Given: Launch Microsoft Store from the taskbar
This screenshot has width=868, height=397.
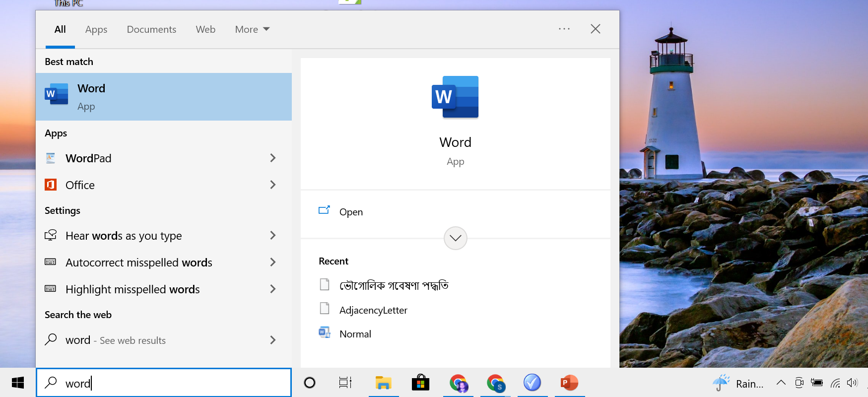Looking at the screenshot, I should tap(420, 383).
